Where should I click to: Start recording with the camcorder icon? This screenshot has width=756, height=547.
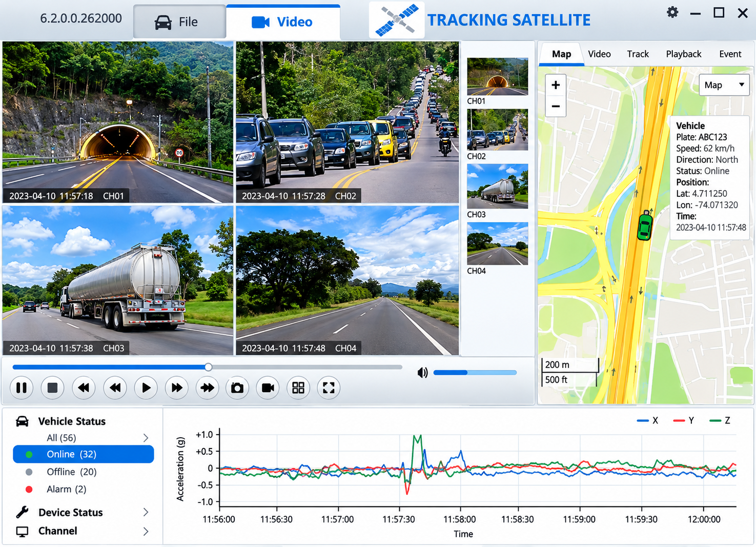(268, 388)
